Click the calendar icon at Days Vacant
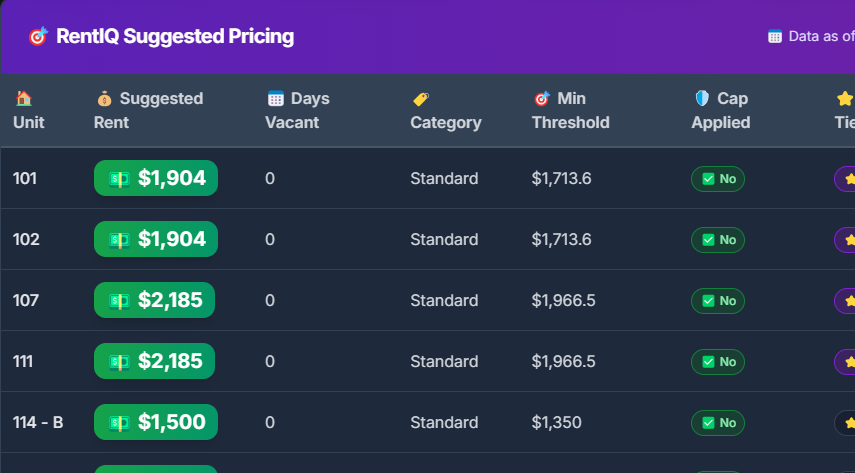855x473 pixels. tap(276, 98)
